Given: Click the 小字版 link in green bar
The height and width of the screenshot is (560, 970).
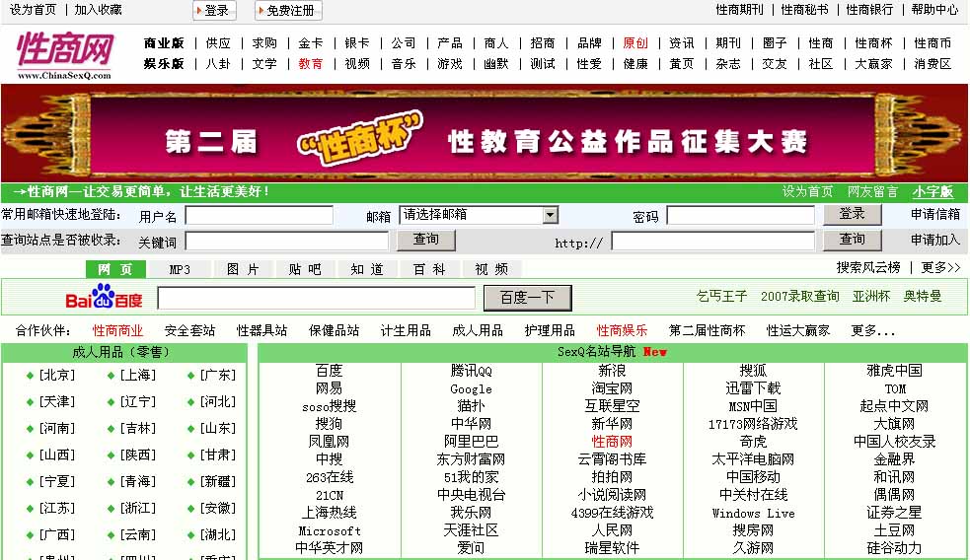Looking at the screenshot, I should point(933,191).
